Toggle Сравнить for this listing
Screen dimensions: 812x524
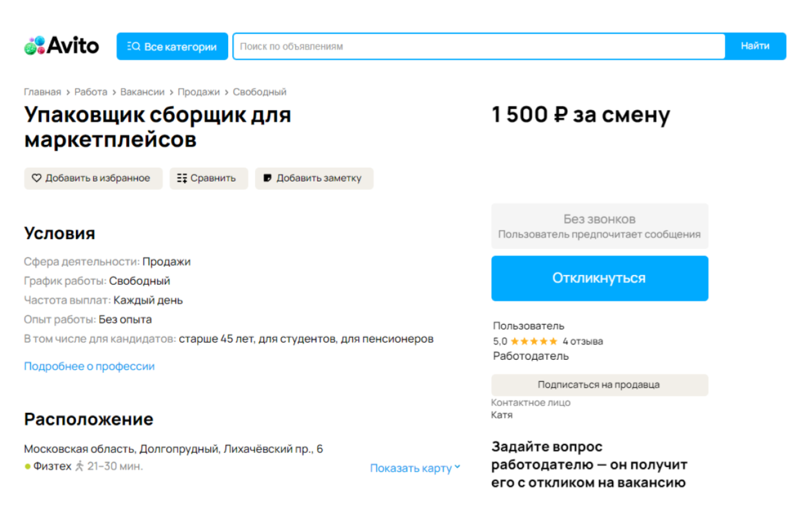(208, 178)
